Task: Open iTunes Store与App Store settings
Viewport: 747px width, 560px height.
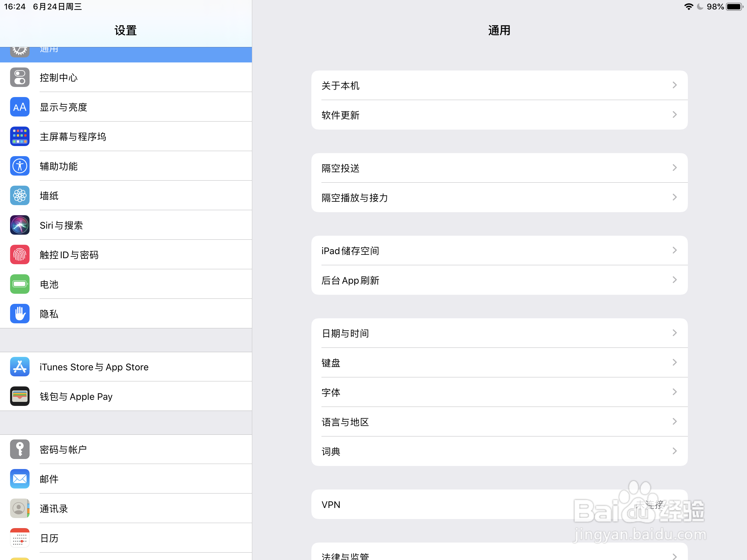Action: tap(126, 367)
